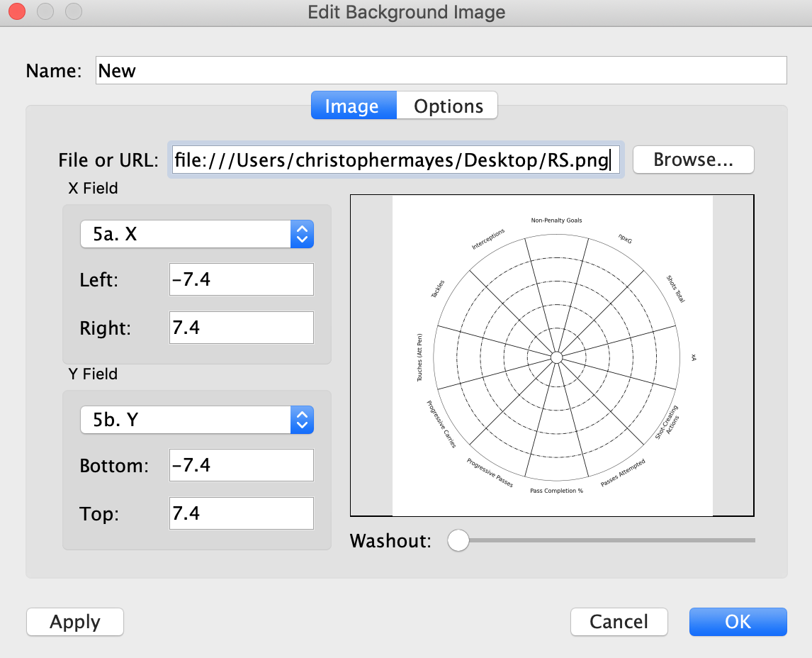Click the minimize window button in title bar
812x658 pixels.
(45, 12)
